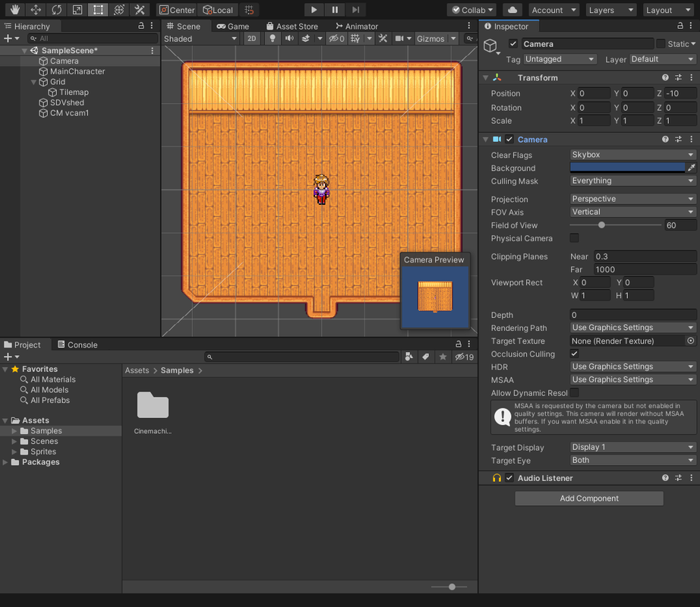Screen dimensions: 700x607
Task: Open the Projection dropdown
Action: pyautogui.click(x=632, y=199)
